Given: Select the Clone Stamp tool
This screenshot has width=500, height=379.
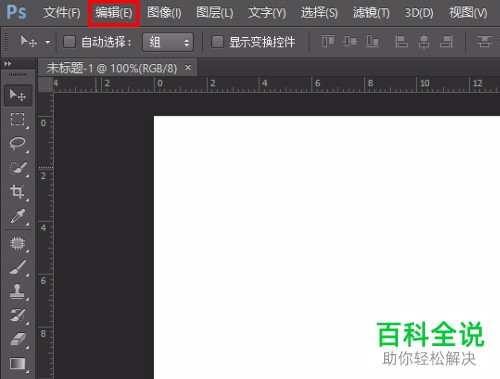Looking at the screenshot, I should (18, 291).
